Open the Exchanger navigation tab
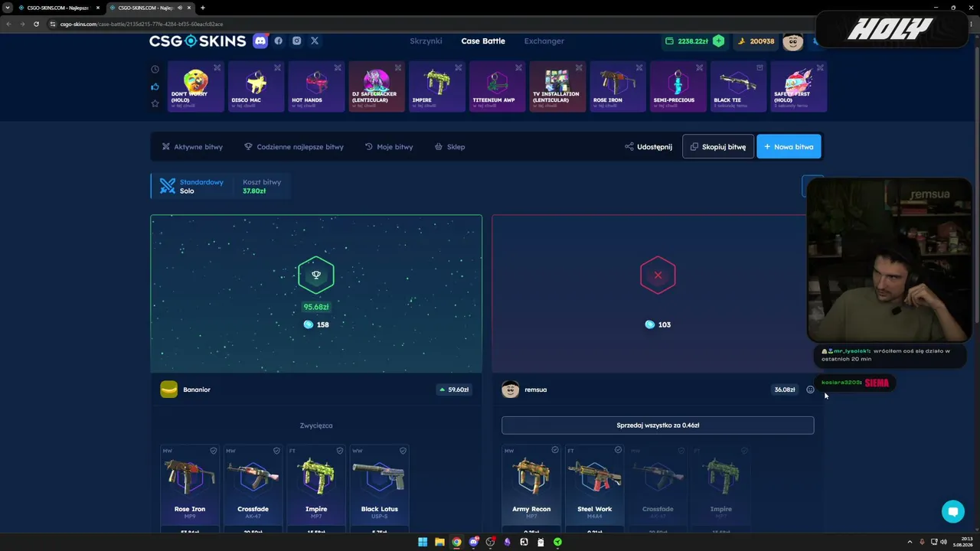Screen dimensions: 980x551 point(544,41)
